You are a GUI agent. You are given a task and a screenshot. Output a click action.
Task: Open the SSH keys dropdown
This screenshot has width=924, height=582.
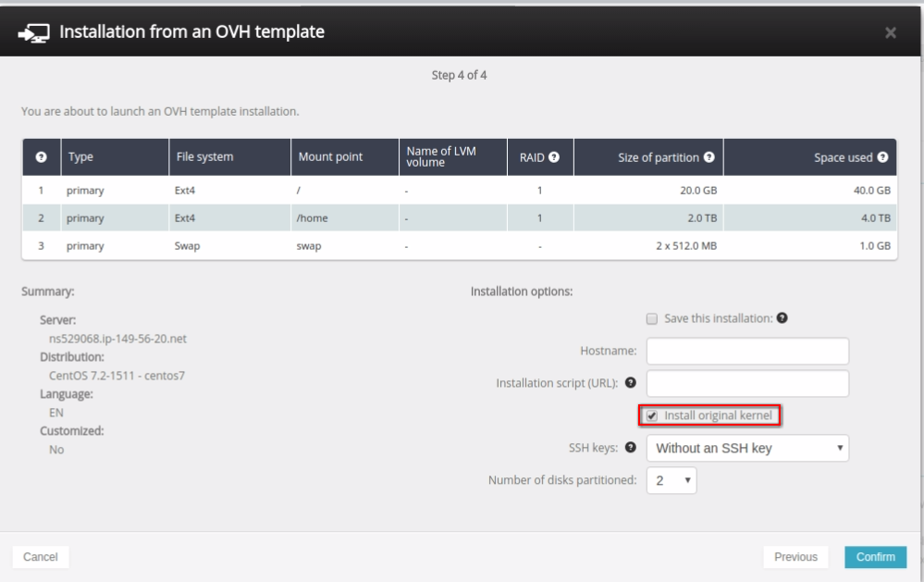coord(748,448)
